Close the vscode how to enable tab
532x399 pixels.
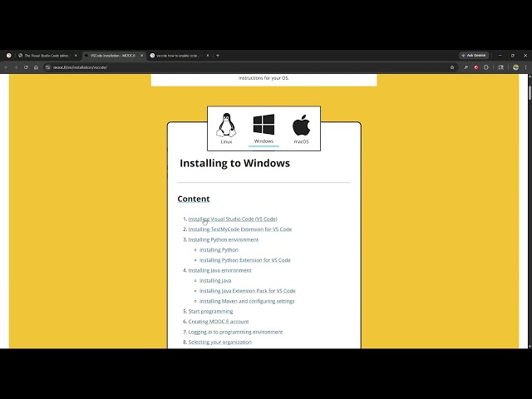pos(208,56)
